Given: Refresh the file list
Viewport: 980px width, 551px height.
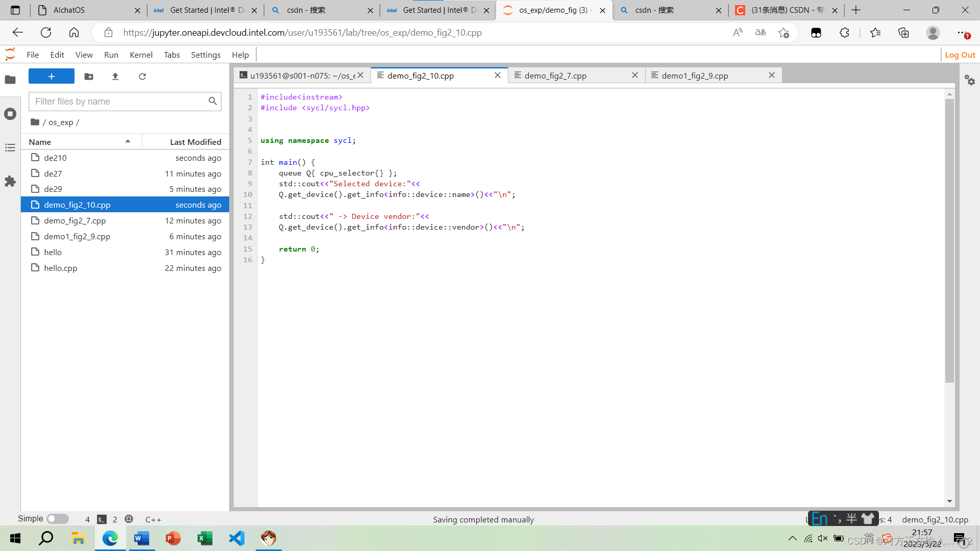Looking at the screenshot, I should click(142, 77).
